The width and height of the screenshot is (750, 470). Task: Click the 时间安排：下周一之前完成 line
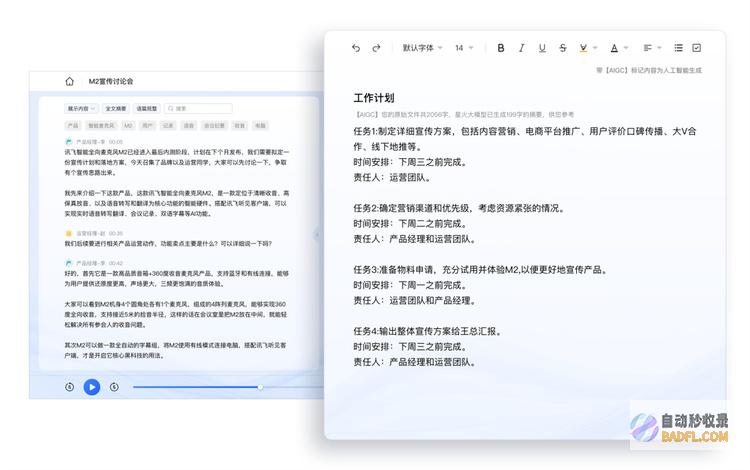pyautogui.click(x=411, y=285)
